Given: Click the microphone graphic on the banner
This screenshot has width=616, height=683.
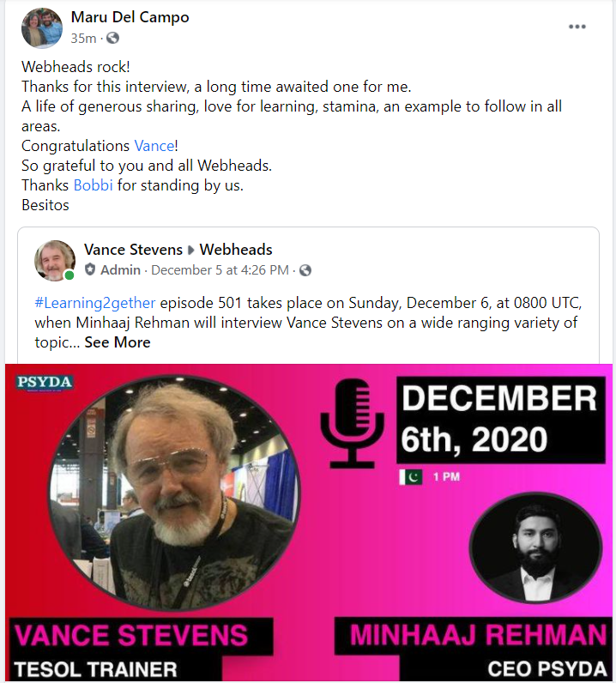Looking at the screenshot, I should point(352,423).
